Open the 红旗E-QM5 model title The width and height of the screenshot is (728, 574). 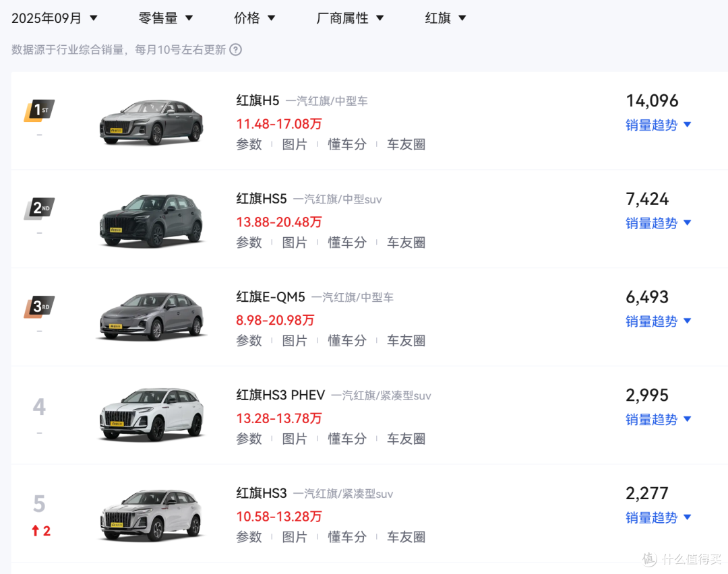[271, 297]
